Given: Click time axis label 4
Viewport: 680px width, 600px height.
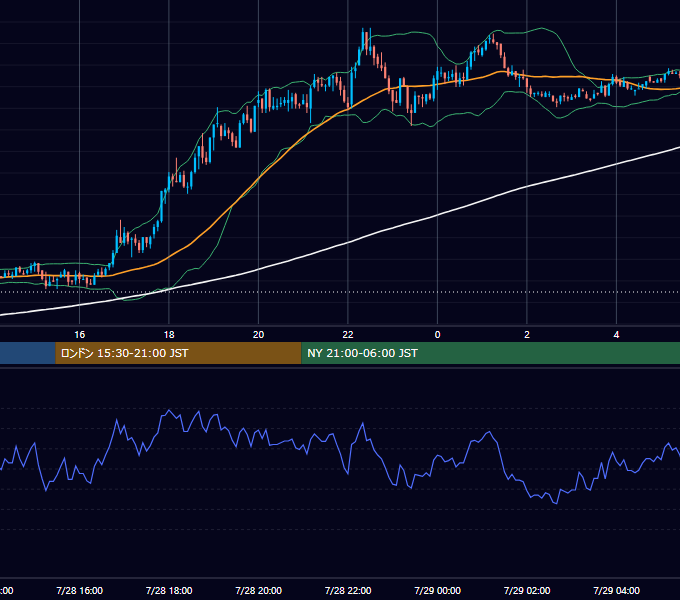Looking at the screenshot, I should point(616,335).
